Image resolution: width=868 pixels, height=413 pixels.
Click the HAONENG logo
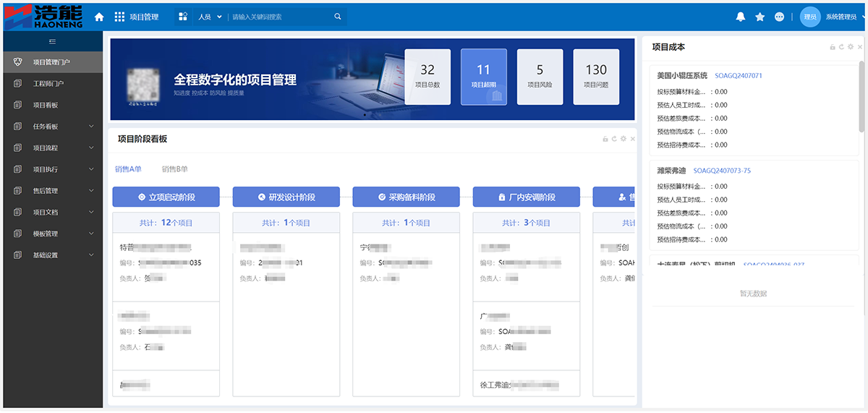[x=43, y=16]
